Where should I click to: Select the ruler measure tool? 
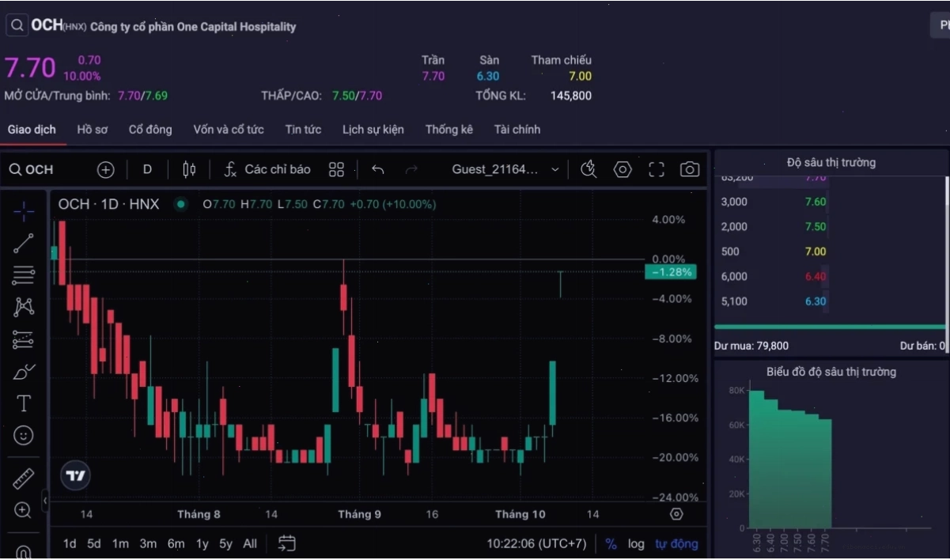24,479
